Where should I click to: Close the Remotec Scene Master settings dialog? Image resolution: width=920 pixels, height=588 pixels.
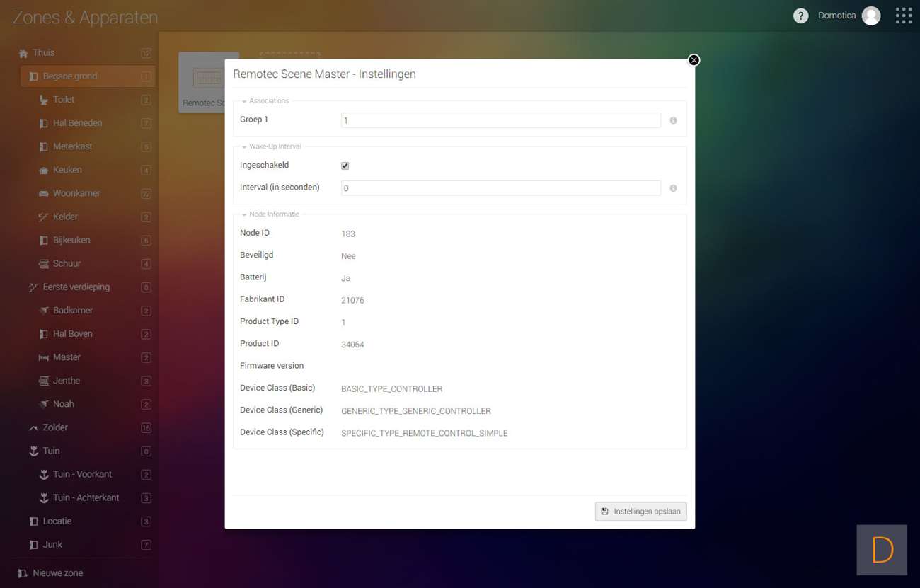pos(694,60)
